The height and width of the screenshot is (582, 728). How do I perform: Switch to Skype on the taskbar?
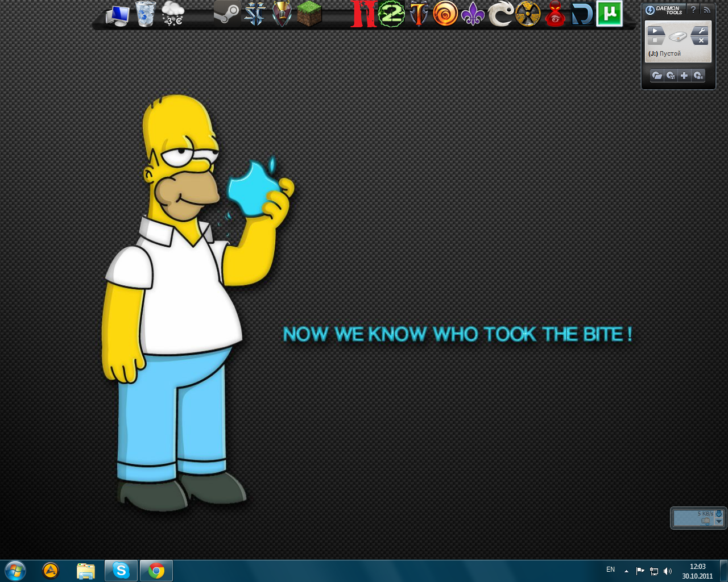click(121, 571)
